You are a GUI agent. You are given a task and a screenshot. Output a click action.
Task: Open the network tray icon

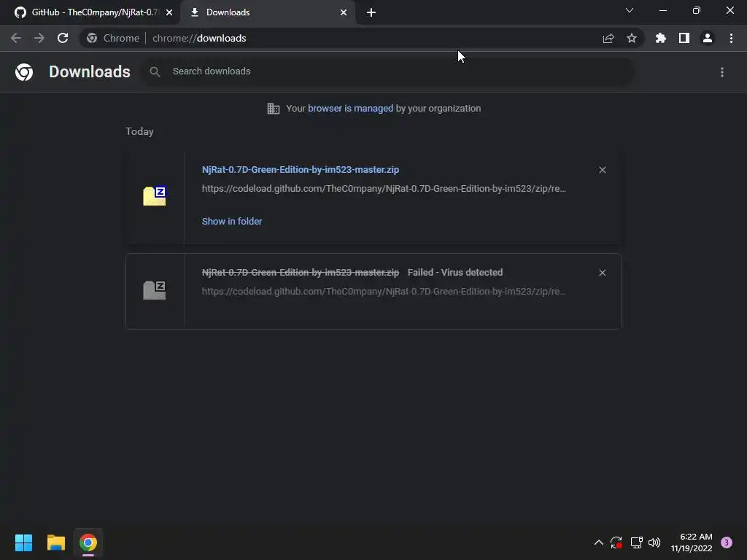[636, 542]
